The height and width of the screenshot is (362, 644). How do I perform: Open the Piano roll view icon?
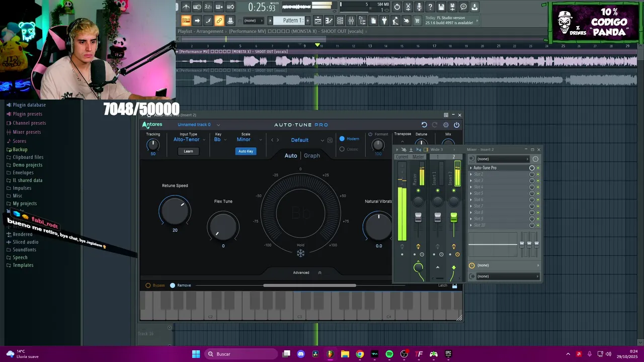(x=329, y=21)
